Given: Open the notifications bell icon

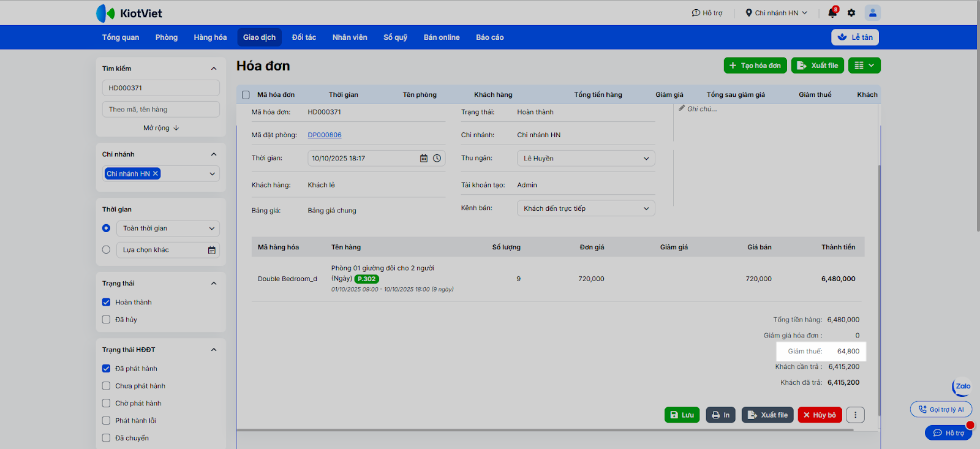Looking at the screenshot, I should tap(832, 13).
